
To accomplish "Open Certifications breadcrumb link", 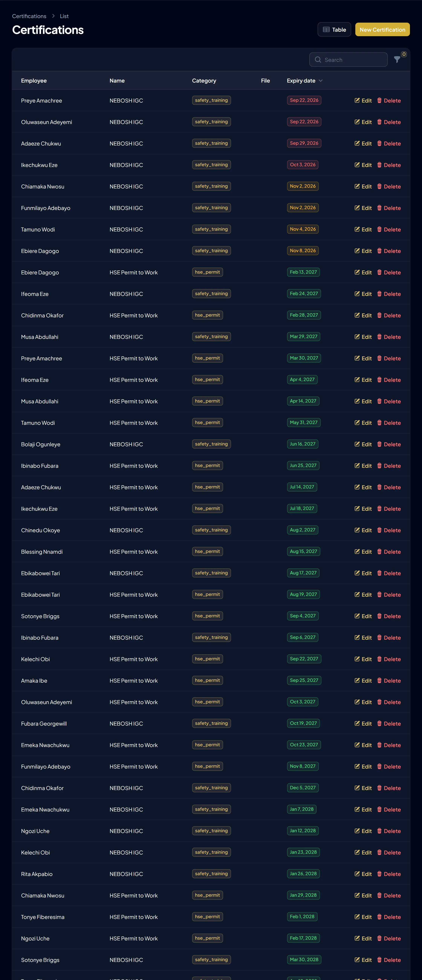I will coord(29,16).
